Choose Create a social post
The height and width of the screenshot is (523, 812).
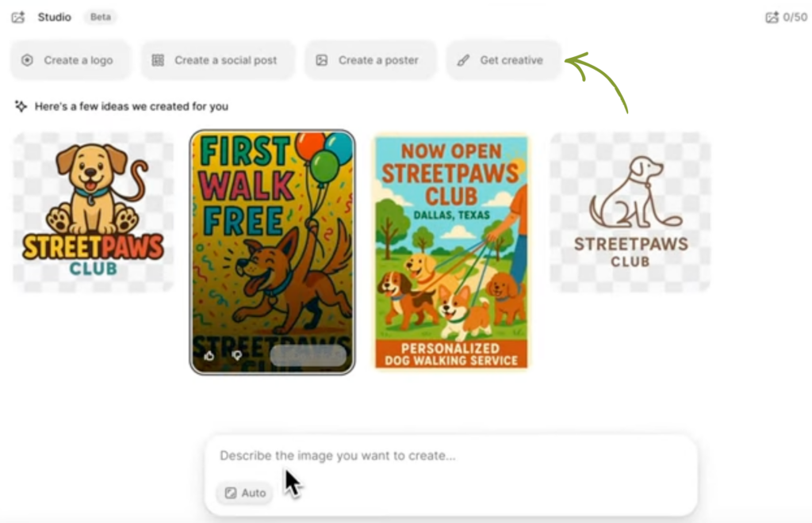pos(217,60)
